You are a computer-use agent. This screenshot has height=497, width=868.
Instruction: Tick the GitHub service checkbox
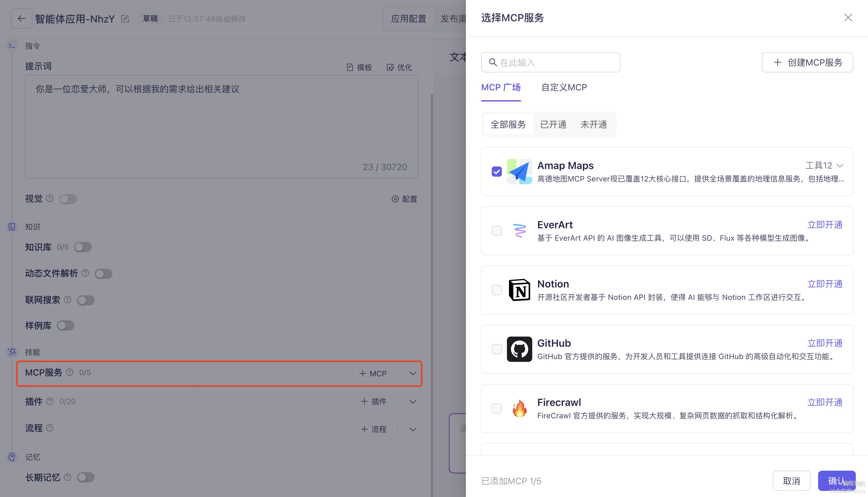[x=497, y=349]
